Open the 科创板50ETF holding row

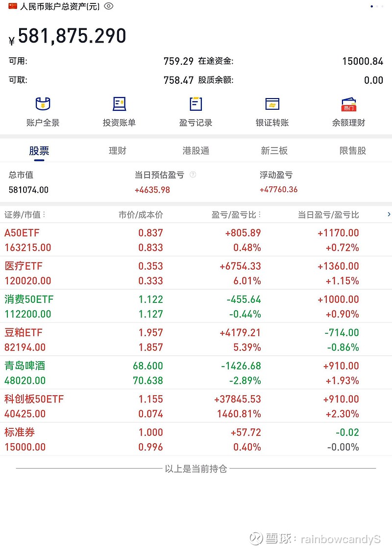[196, 406]
